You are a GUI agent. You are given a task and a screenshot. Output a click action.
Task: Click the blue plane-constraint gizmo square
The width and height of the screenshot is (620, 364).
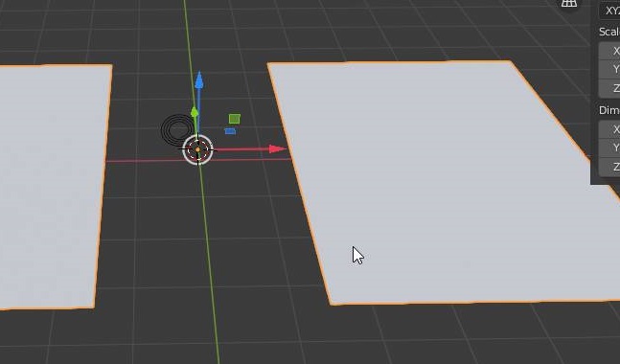pyautogui.click(x=230, y=131)
